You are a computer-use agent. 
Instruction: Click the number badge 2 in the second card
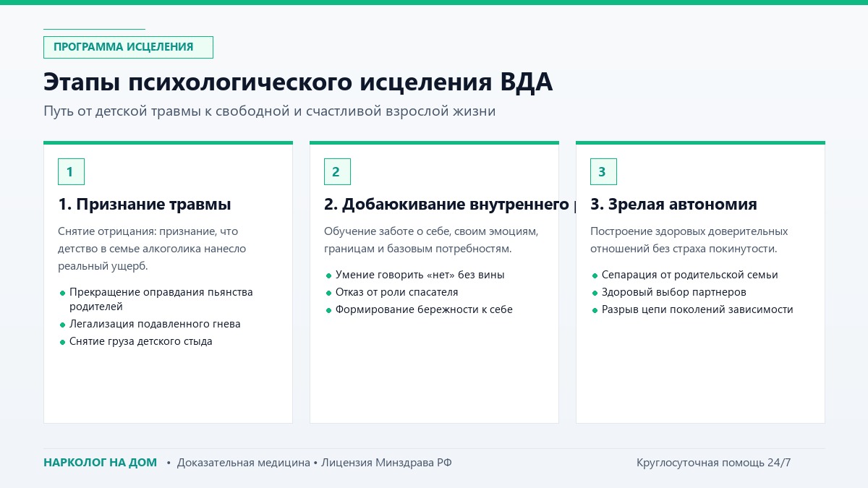pos(337,172)
